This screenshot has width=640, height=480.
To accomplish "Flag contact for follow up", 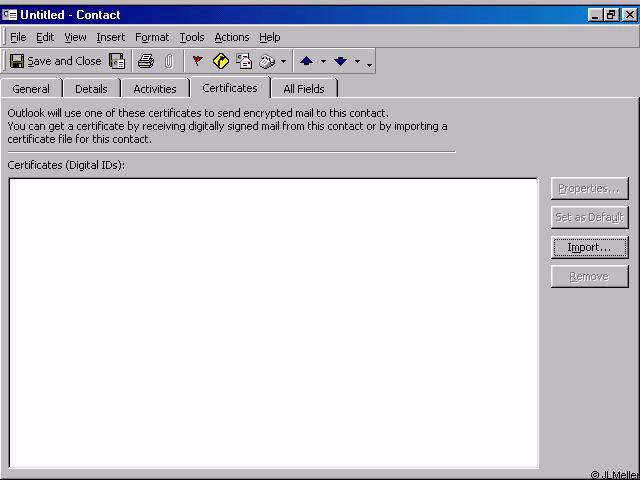I will point(198,61).
